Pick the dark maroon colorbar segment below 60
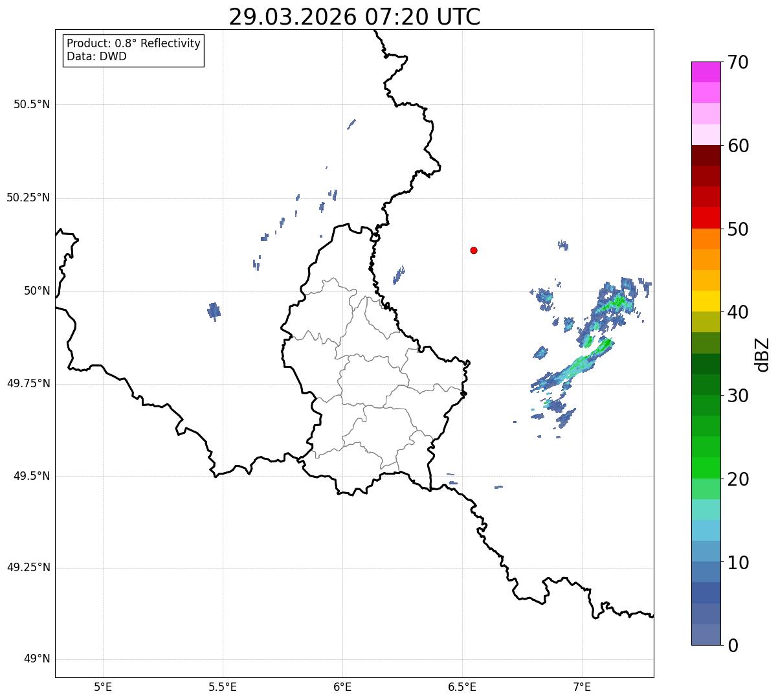Viewport: 778px width, 700px height. tap(706, 155)
